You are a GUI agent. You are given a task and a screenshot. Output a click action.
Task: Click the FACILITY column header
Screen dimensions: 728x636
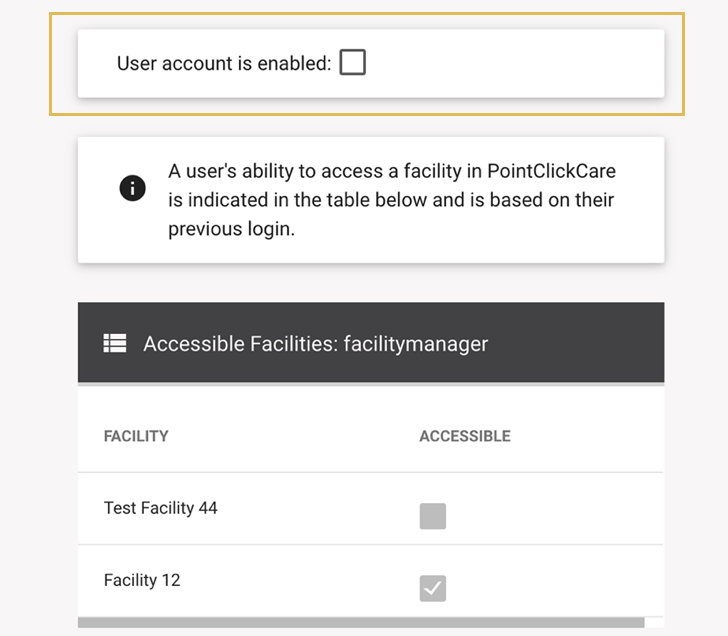click(x=136, y=436)
